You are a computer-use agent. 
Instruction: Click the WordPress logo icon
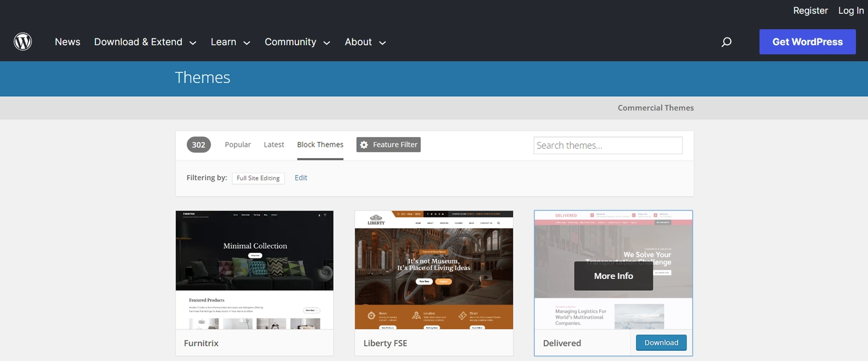(x=23, y=42)
